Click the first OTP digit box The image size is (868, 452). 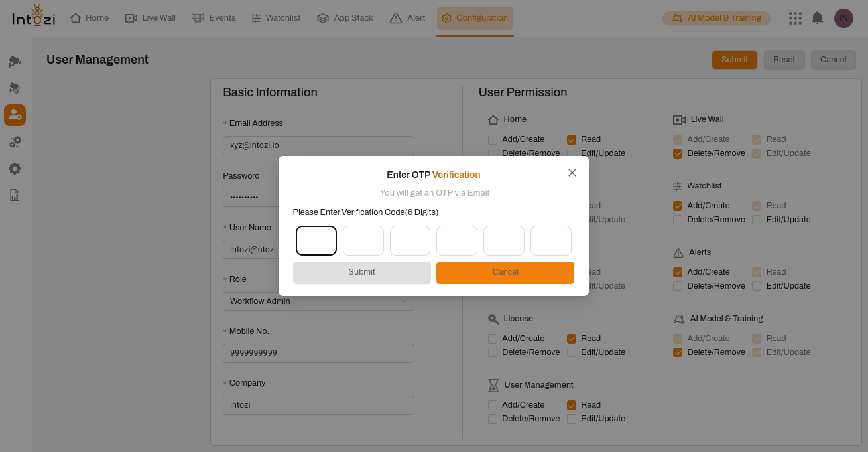click(316, 240)
